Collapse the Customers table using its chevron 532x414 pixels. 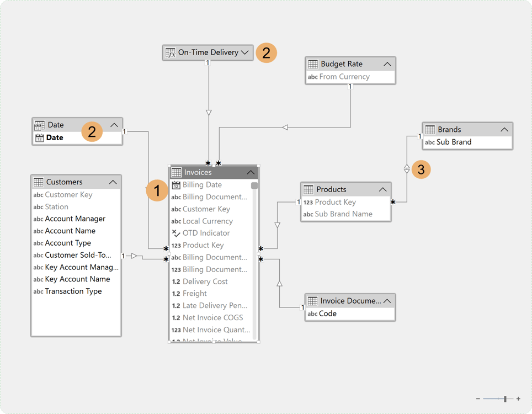113,182
